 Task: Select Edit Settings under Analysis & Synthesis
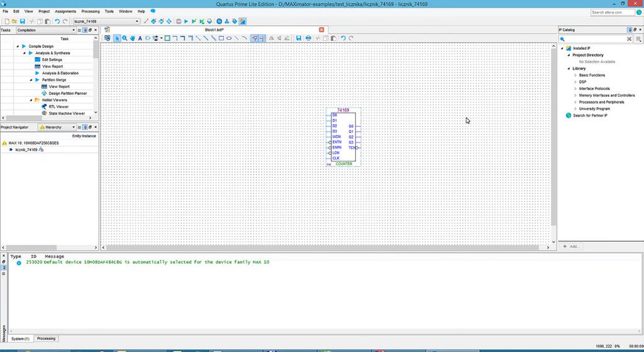pos(52,60)
